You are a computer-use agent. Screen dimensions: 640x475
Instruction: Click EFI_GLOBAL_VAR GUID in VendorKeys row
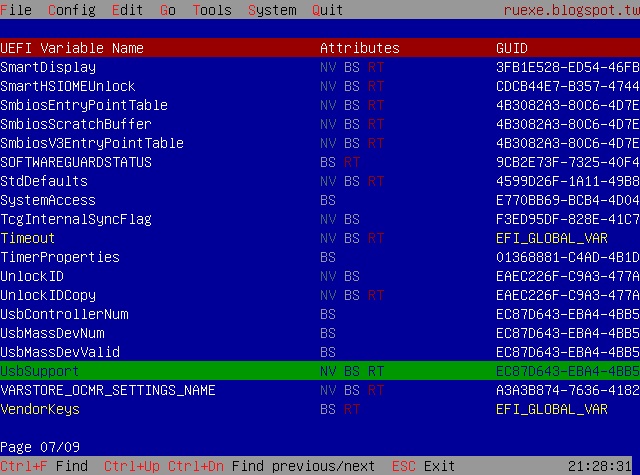(x=552, y=409)
